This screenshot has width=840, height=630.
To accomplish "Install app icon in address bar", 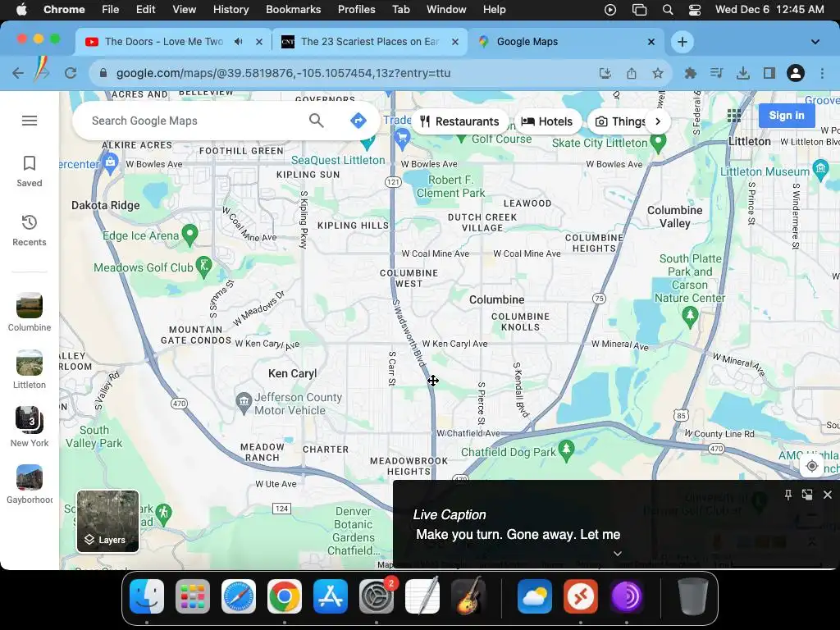I will click(x=605, y=73).
